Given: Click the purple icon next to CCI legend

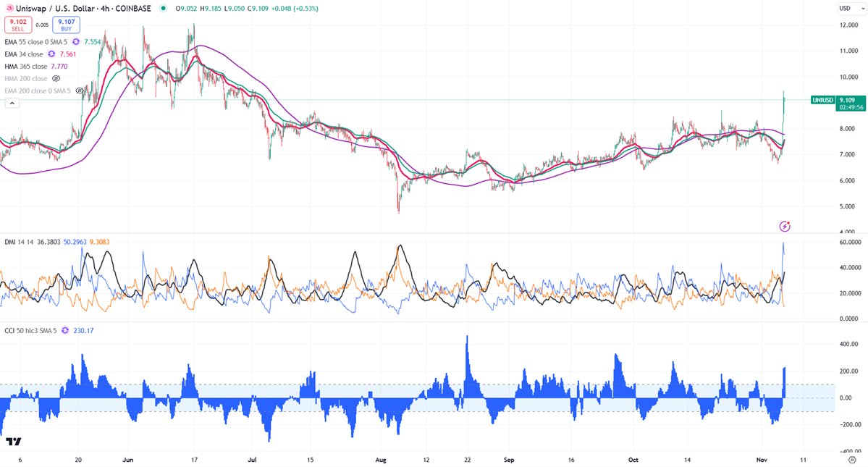Looking at the screenshot, I should [x=65, y=331].
